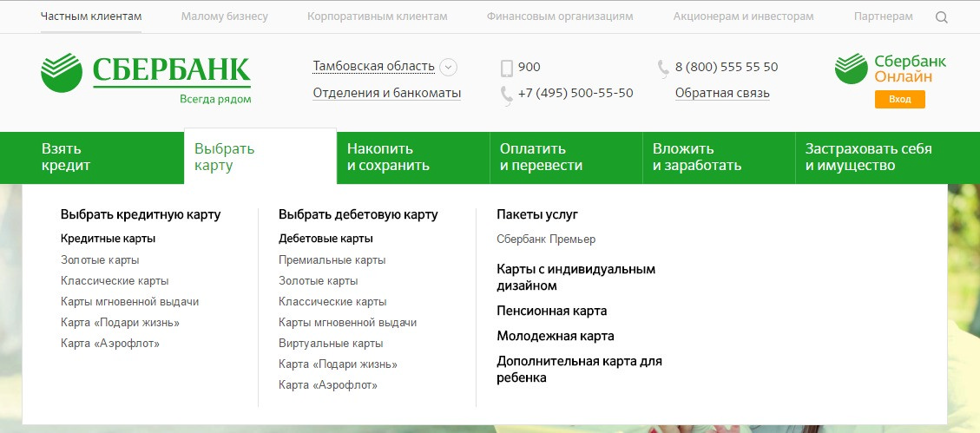Open the Виртуальные карты link

pyautogui.click(x=332, y=344)
